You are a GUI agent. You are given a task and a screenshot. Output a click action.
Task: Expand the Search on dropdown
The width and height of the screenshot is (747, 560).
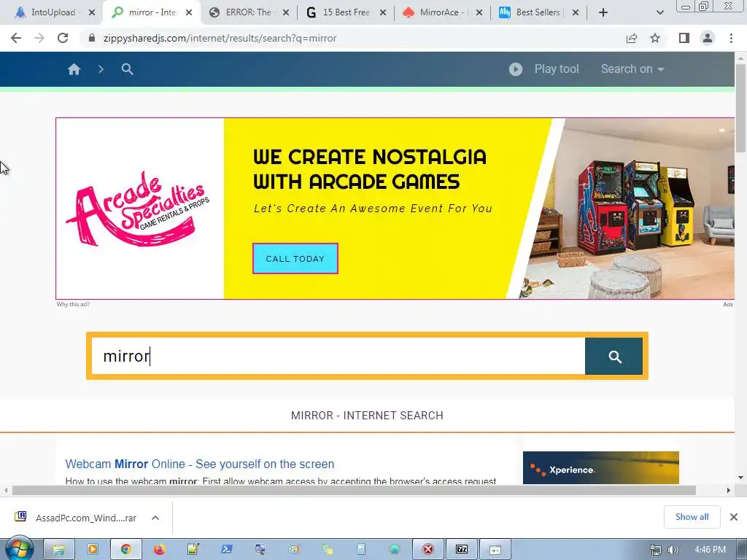pos(632,69)
